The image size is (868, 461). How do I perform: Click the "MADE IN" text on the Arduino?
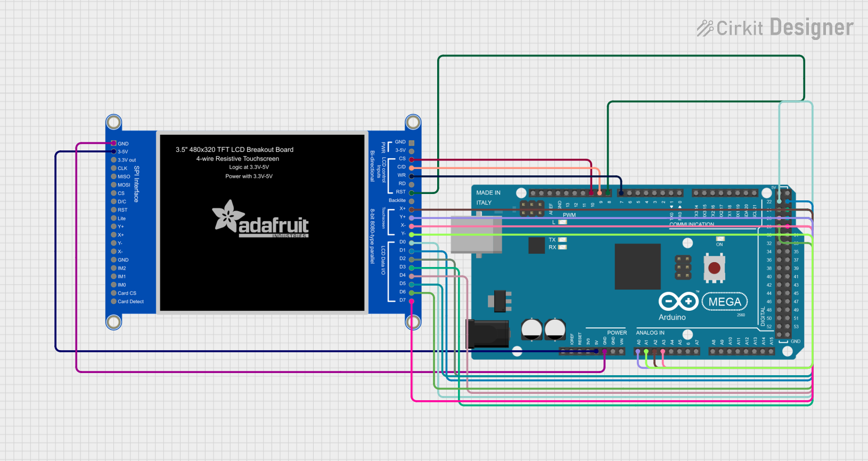(x=488, y=193)
